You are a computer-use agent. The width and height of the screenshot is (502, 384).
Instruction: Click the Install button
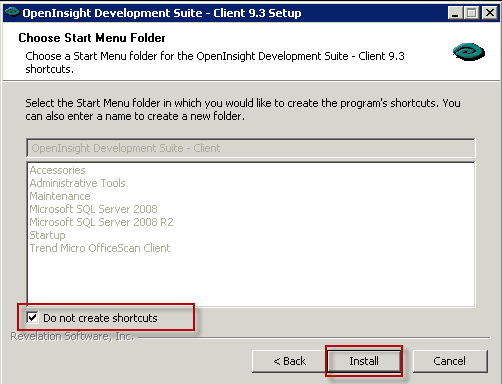[364, 361]
